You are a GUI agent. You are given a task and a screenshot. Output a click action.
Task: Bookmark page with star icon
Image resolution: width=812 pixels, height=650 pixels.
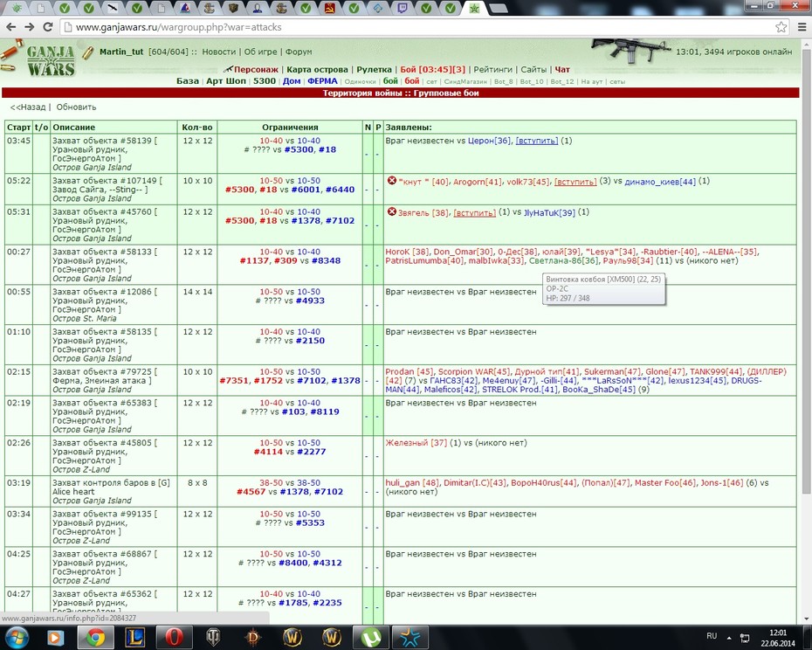(781, 27)
